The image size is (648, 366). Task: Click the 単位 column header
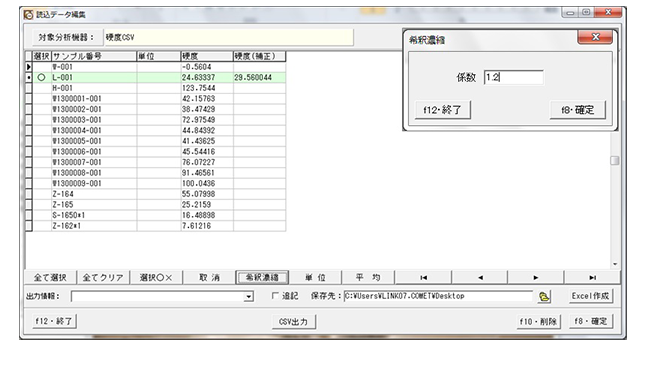159,56
